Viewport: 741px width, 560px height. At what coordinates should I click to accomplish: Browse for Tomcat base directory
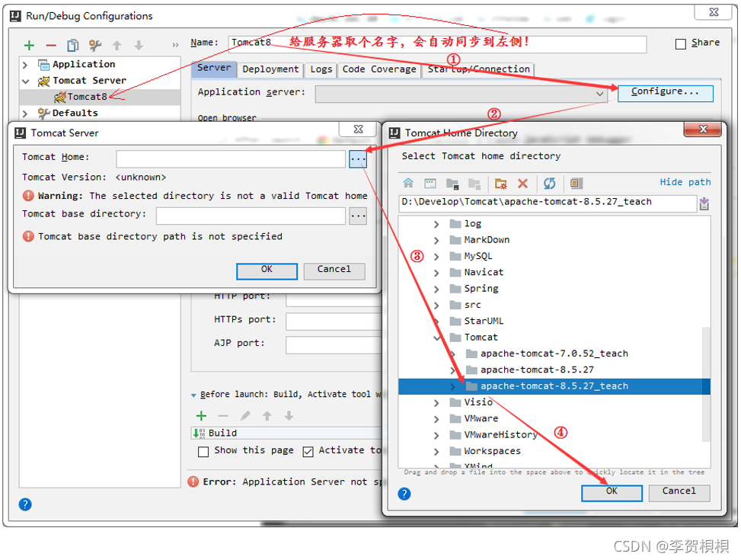pos(358,216)
